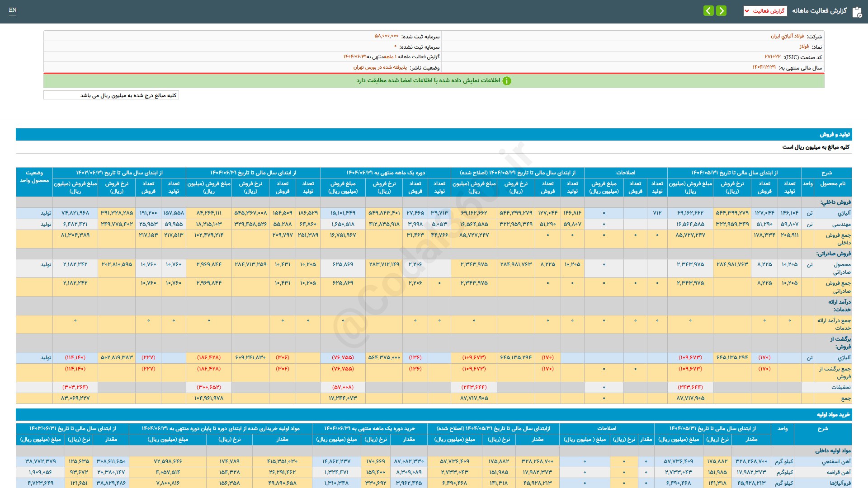Click the آهن اسفنجی raw material row
This screenshot has height=488, width=868.
coord(836,461)
